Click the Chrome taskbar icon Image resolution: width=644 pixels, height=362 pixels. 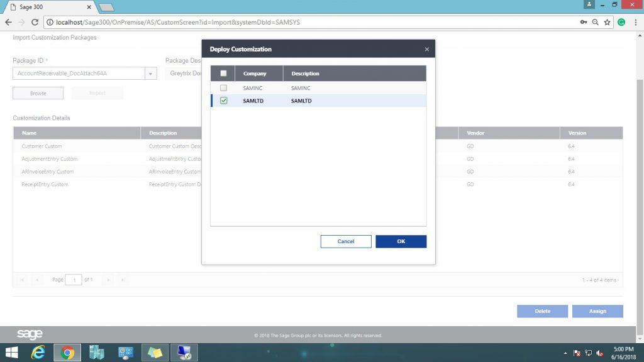tap(67, 353)
